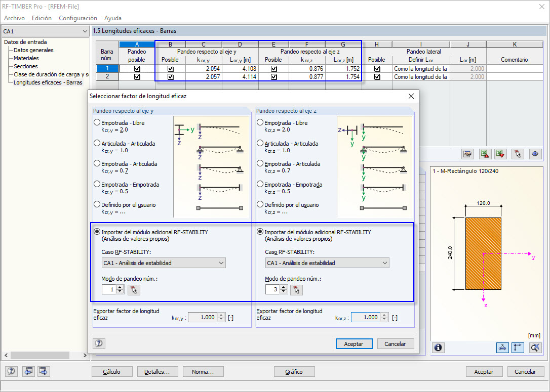The height and width of the screenshot is (392, 550).
Task: Click the delete-view magnifier icon at bottom right
Action: click(534, 347)
